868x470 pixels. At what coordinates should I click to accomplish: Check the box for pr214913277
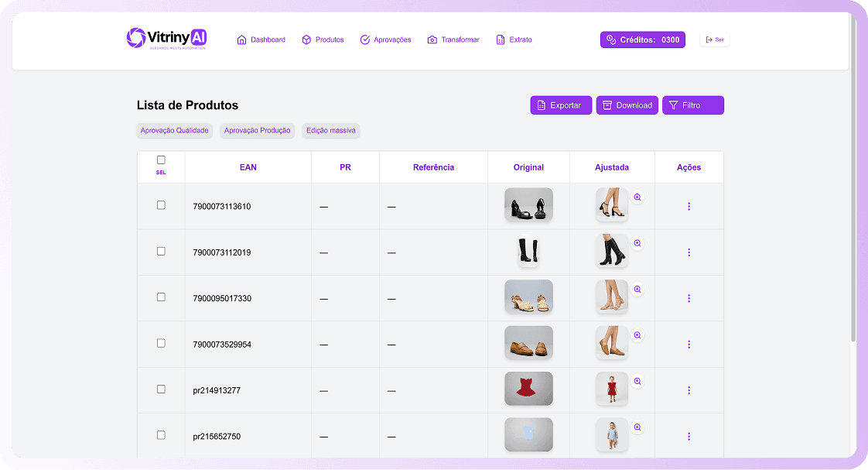coord(161,389)
